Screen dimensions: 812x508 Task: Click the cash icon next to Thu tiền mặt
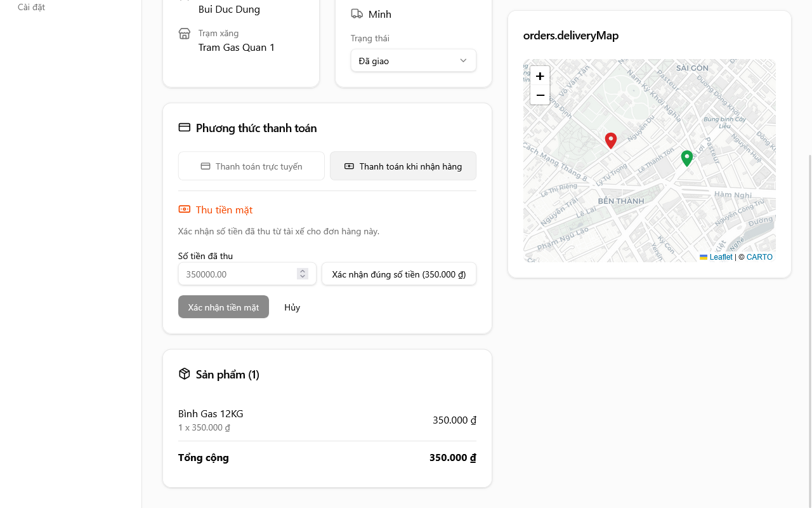(x=185, y=210)
